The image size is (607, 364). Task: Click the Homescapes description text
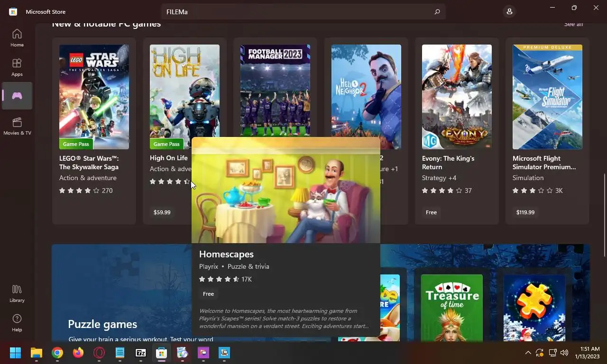pos(284,318)
